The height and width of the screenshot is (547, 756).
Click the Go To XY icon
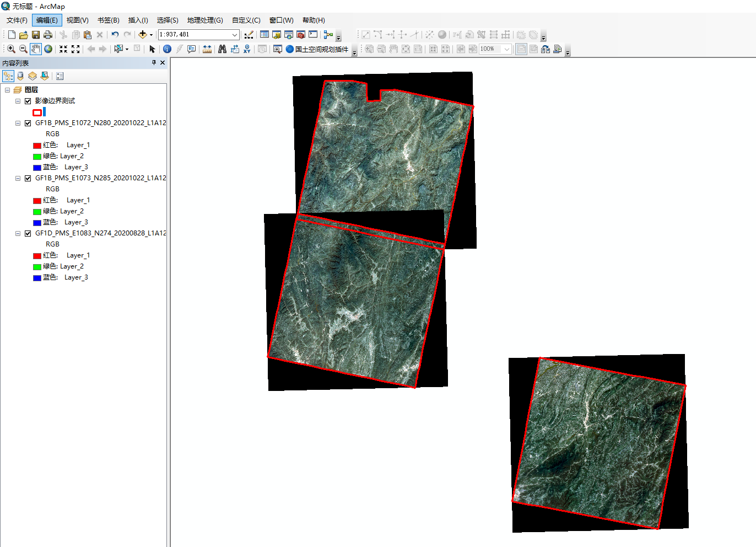[x=247, y=49]
